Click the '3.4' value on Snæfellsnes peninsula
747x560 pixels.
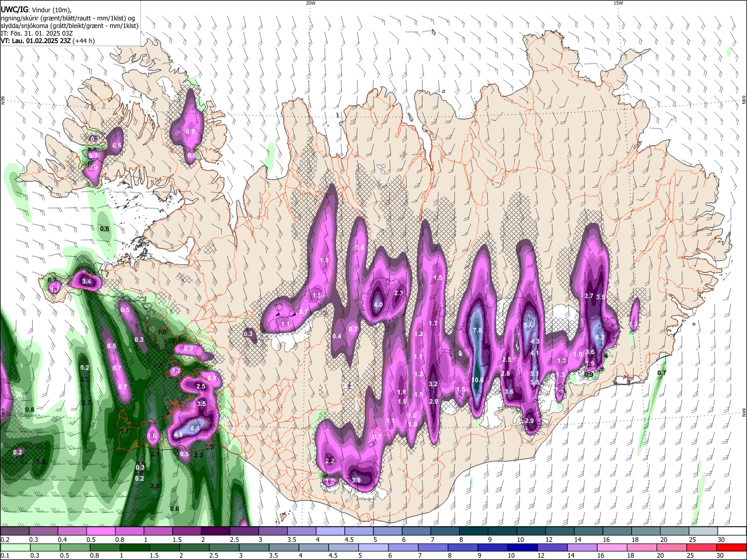(x=87, y=282)
